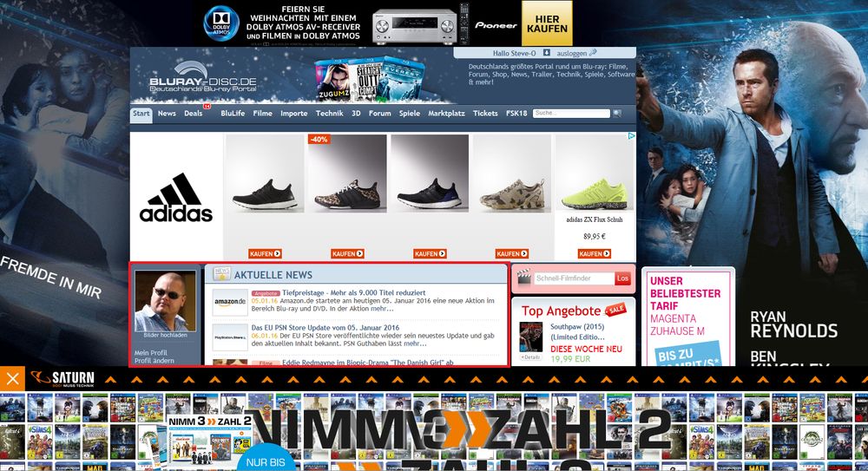The image size is (868, 471).
Task: Close the Saturn banner with the orange X
Action: pos(13,379)
